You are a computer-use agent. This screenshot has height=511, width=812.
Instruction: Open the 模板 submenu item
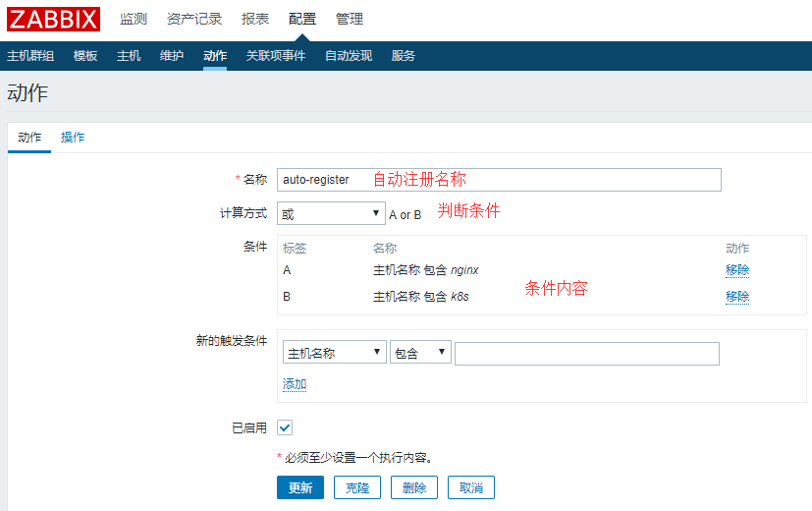[x=85, y=56]
